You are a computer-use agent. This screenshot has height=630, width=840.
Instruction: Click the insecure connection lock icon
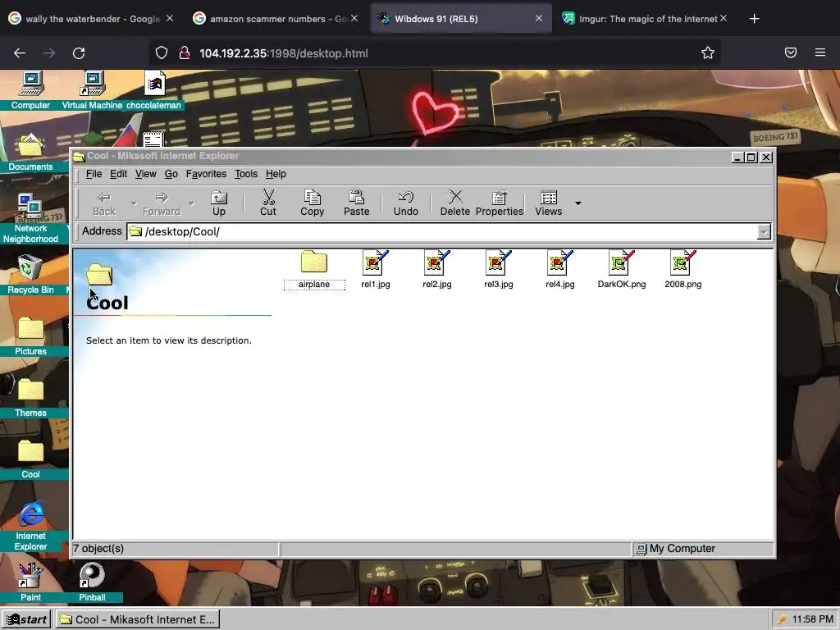[185, 53]
